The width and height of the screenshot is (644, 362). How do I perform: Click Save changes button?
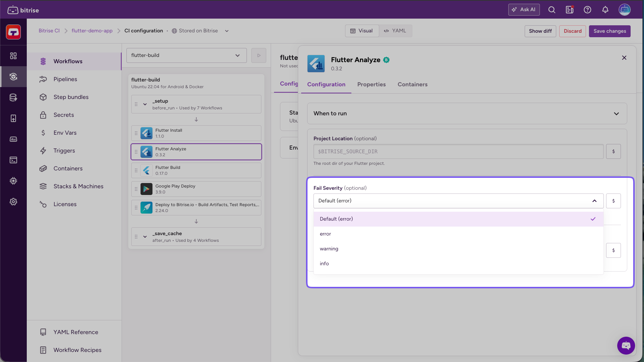tap(610, 31)
